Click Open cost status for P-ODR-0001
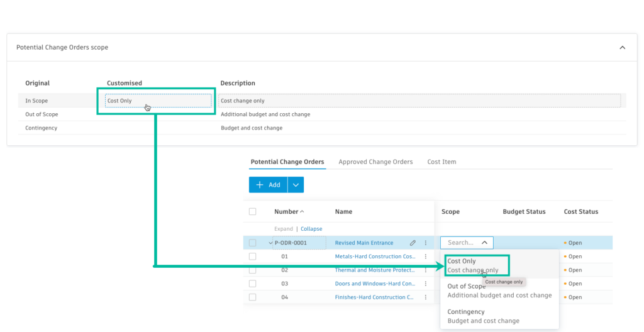The width and height of the screenshot is (644, 332). (x=573, y=243)
